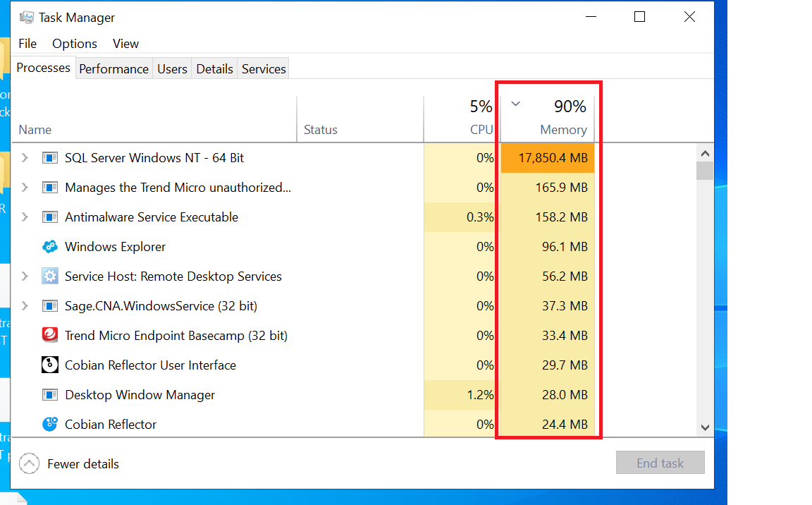Select the Status column header

click(321, 129)
